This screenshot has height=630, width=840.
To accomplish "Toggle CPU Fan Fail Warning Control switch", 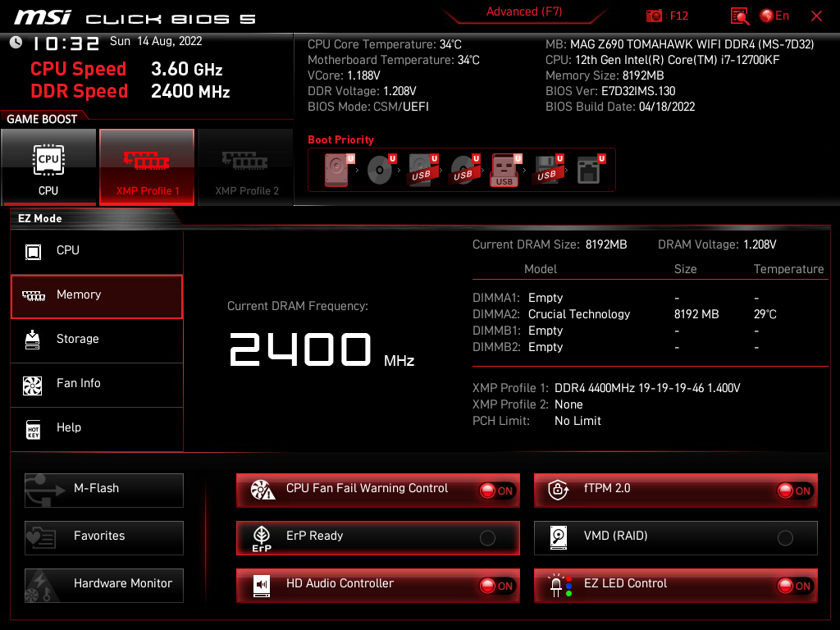I will 496,491.
